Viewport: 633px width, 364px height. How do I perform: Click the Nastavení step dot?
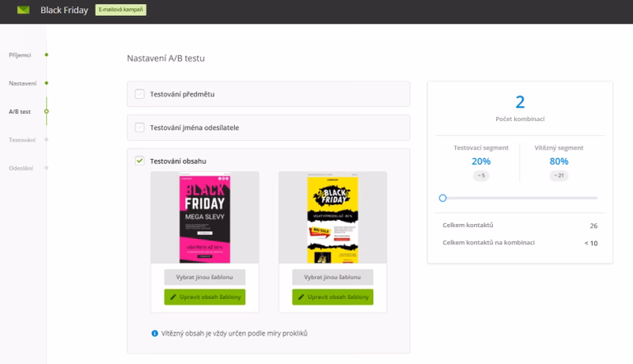coord(47,83)
